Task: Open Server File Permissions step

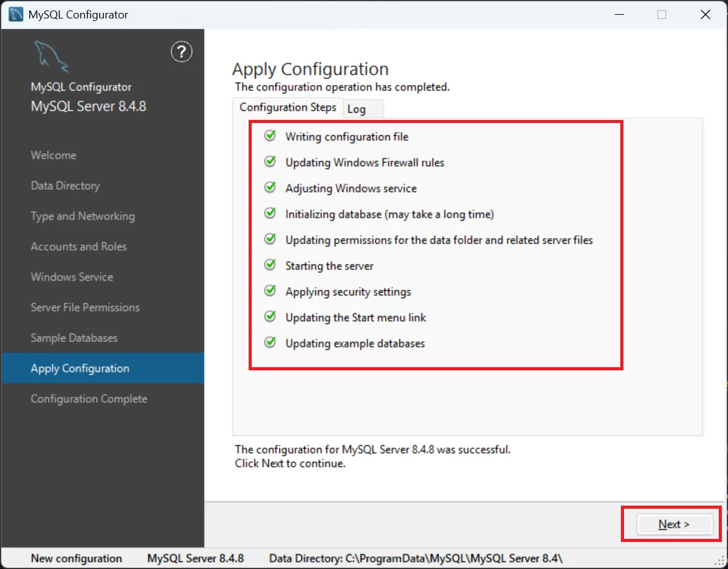Action: click(85, 308)
